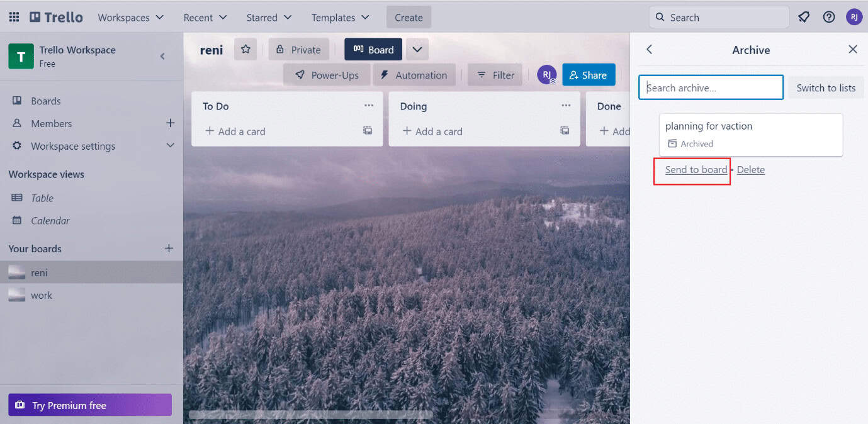868x424 pixels.
Task: Open the notifications icon in header
Action: [804, 17]
